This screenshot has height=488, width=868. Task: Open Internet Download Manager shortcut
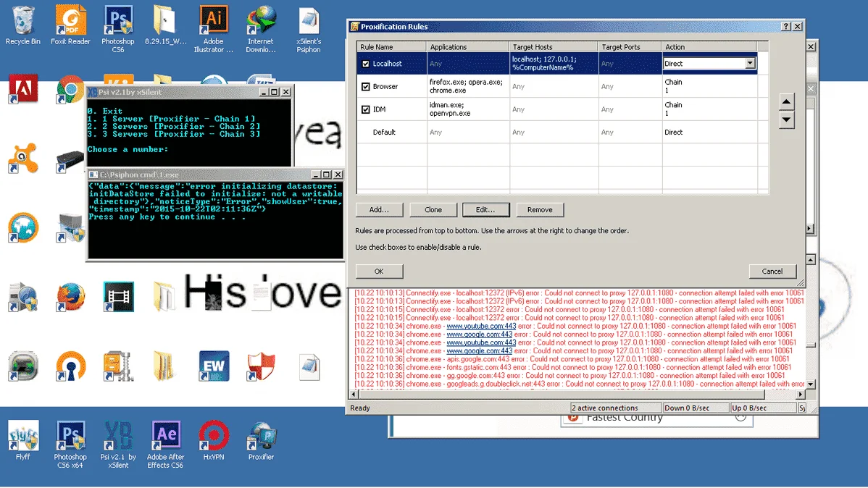tap(261, 29)
